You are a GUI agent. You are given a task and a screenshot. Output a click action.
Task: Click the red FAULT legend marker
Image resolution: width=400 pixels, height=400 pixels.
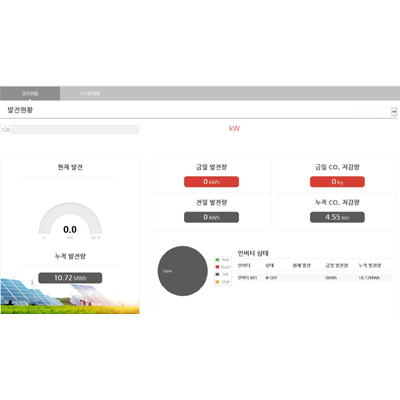tap(217, 267)
